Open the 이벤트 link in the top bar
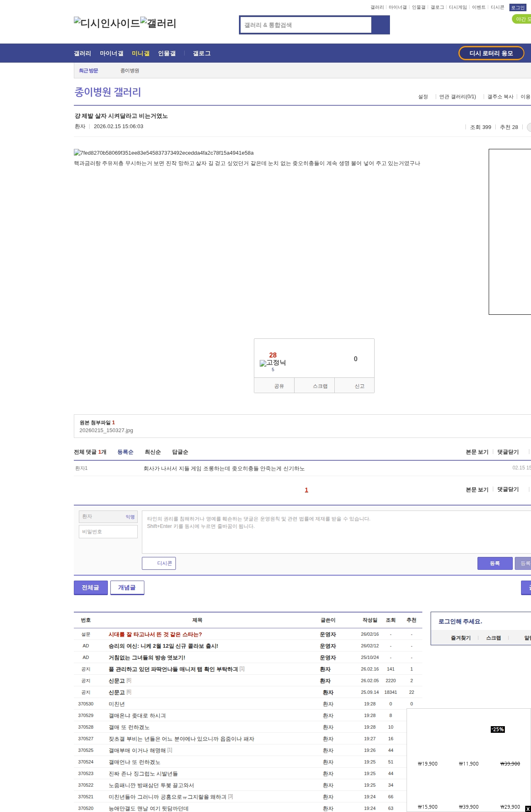The width and height of the screenshot is (531, 812). coord(479,7)
